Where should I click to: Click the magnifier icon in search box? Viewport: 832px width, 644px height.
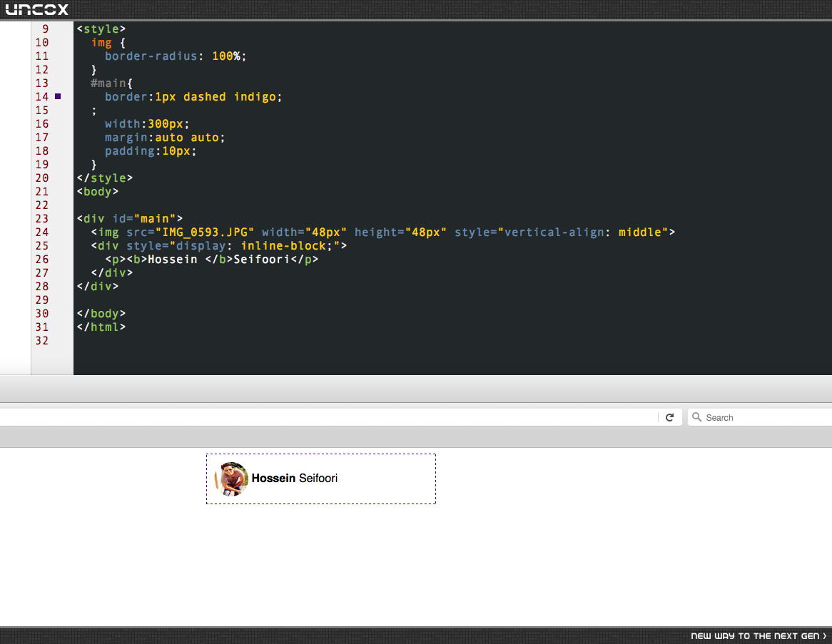coord(696,417)
